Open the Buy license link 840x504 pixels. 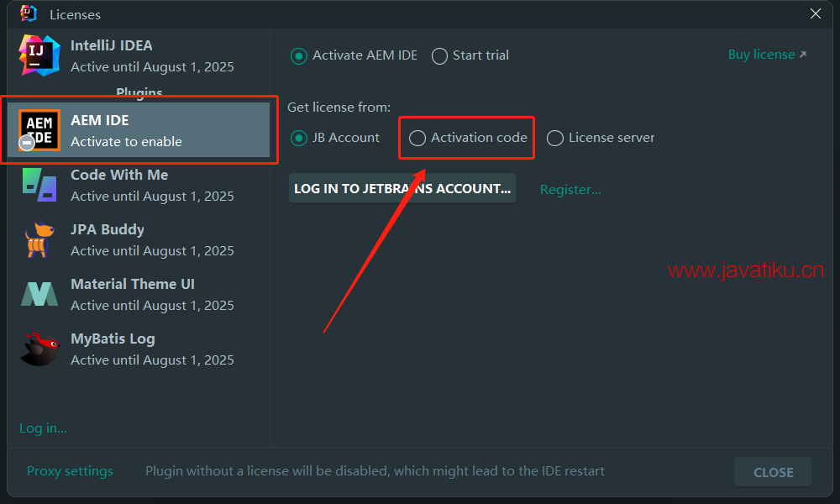point(767,55)
